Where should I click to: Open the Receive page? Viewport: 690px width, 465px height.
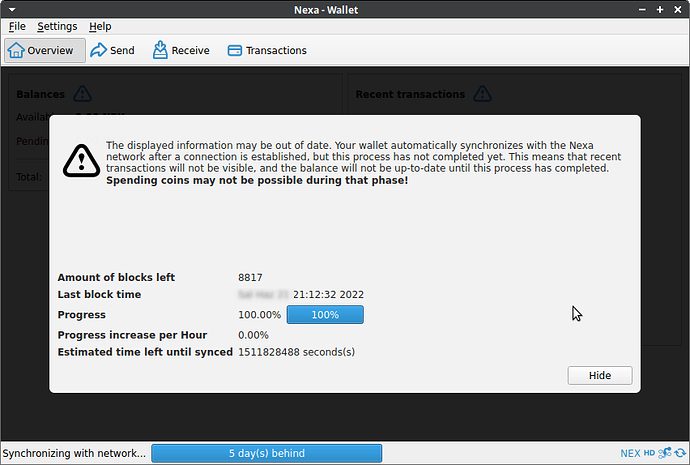181,51
